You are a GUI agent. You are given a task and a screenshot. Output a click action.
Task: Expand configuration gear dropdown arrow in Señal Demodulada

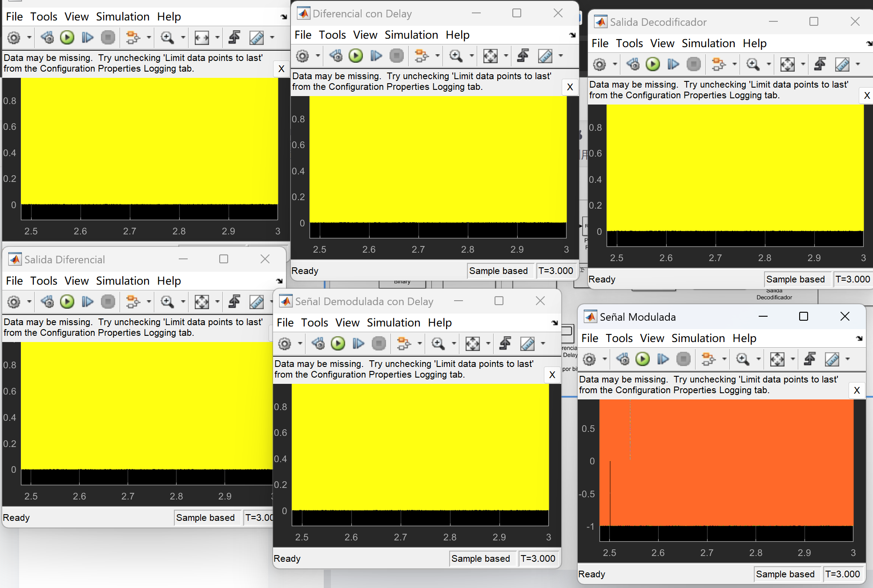coord(300,343)
